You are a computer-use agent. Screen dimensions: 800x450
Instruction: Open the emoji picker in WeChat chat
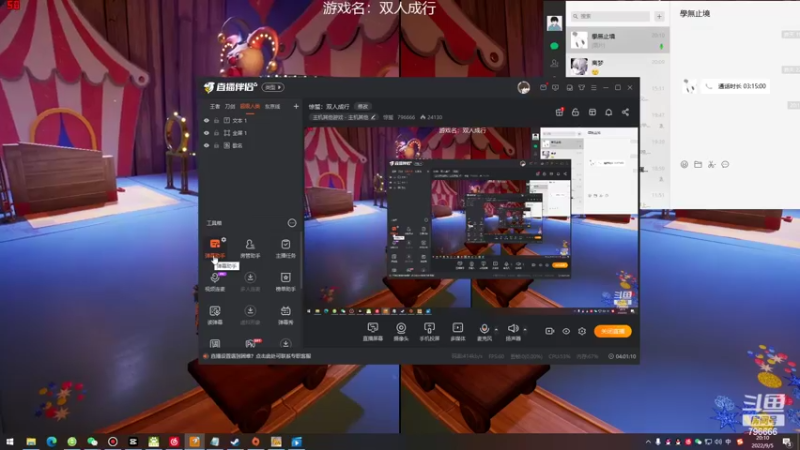pyautogui.click(x=684, y=164)
